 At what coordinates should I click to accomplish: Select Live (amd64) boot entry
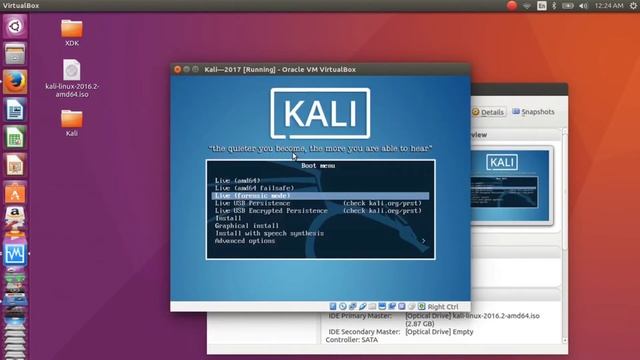238,180
